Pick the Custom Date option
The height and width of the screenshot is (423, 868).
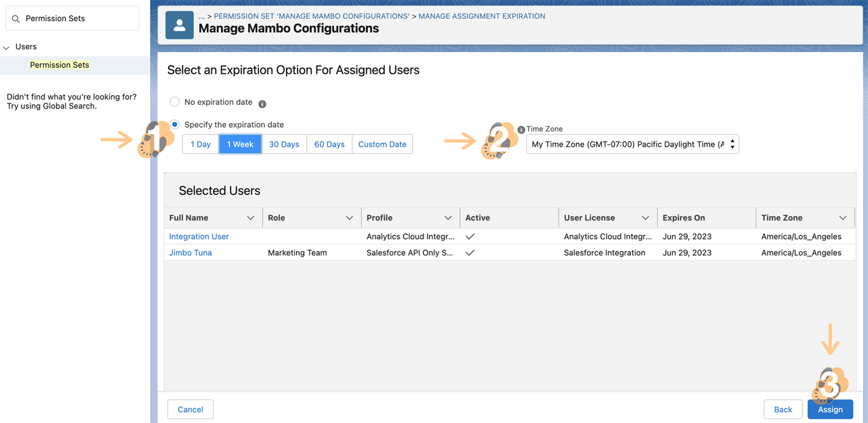(382, 144)
